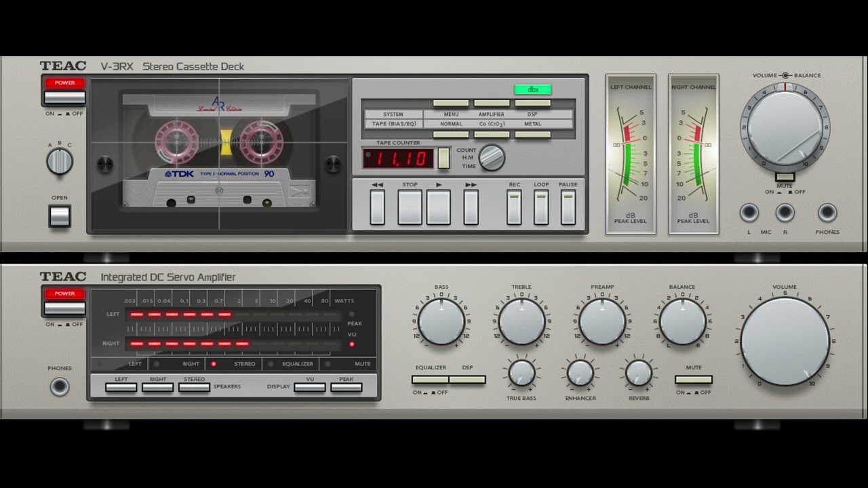868x488 pixels.
Task: Select the DSP system button on deck
Action: click(532, 103)
